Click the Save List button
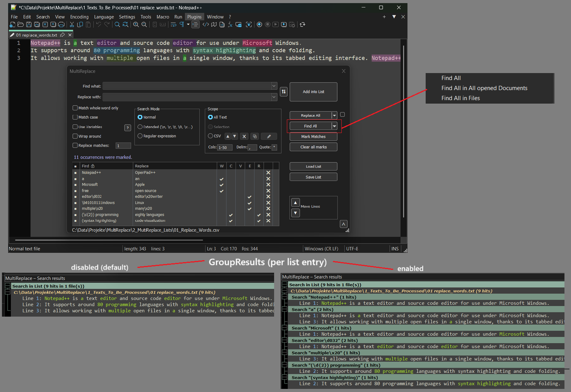Viewport: 571px width, 392px height. 314,177
